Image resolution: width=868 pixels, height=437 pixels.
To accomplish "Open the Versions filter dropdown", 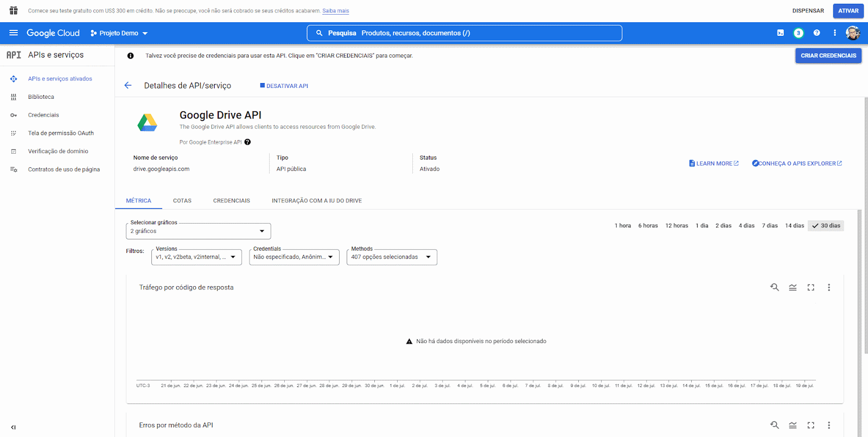I will pyautogui.click(x=196, y=257).
